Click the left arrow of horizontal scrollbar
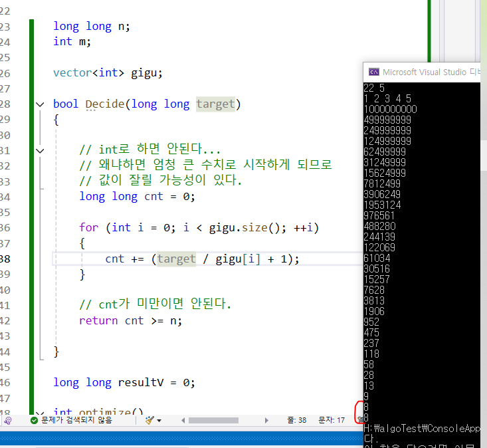487x448 pixels. [183, 420]
